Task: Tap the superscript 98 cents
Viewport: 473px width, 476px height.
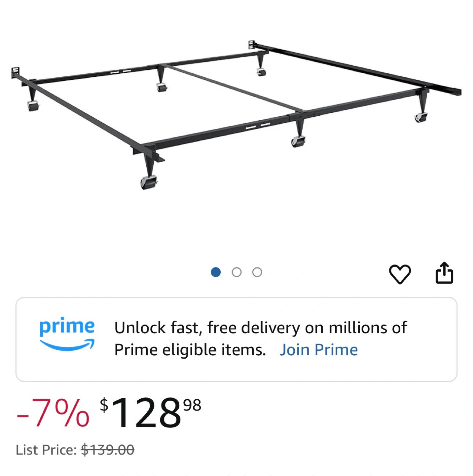Action: pyautogui.click(x=192, y=405)
